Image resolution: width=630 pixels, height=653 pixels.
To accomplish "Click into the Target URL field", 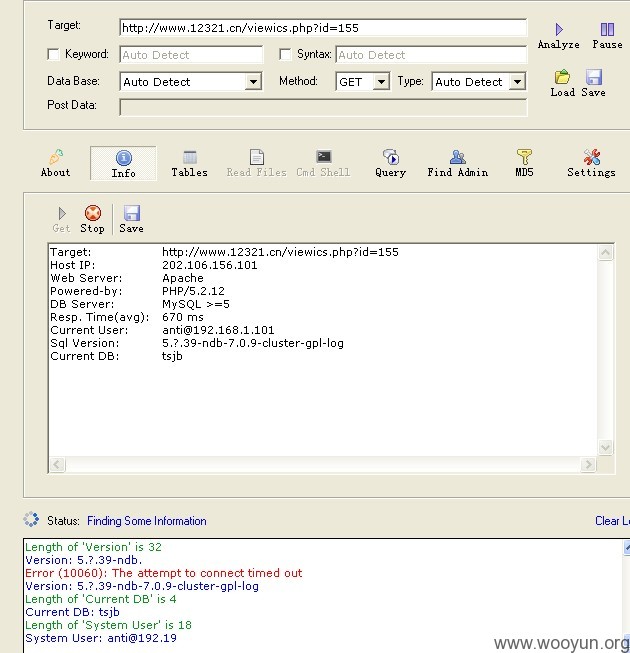I will point(323,28).
